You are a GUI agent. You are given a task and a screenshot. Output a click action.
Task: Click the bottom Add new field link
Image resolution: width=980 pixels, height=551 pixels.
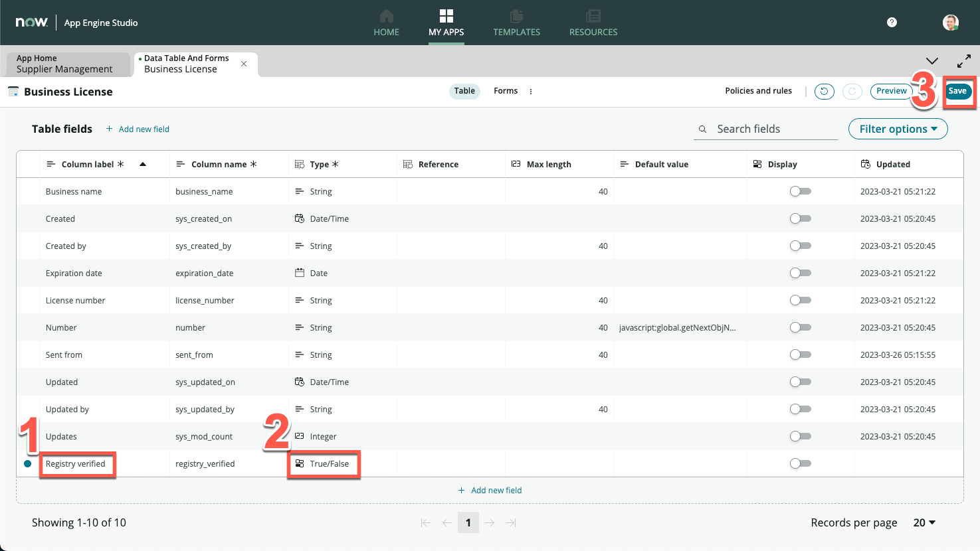(490, 491)
